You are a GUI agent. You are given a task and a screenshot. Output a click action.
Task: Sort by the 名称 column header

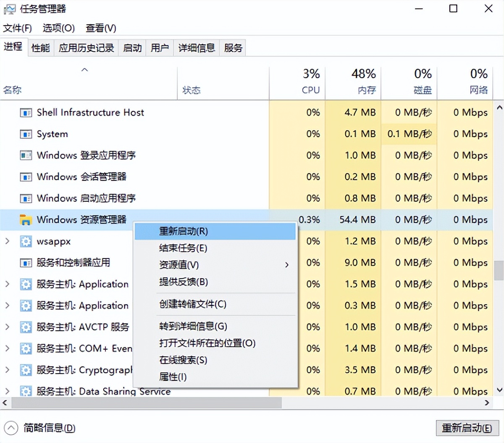tap(88, 83)
